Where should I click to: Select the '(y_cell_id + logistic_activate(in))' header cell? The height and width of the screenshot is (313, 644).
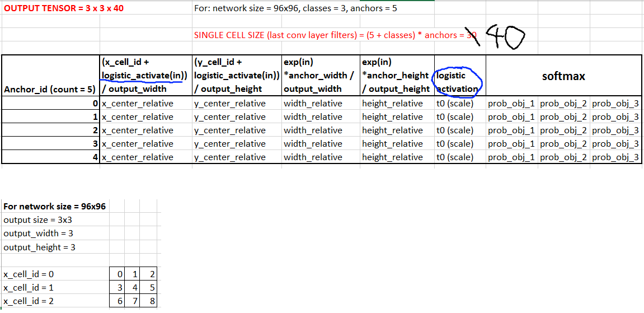(x=237, y=76)
